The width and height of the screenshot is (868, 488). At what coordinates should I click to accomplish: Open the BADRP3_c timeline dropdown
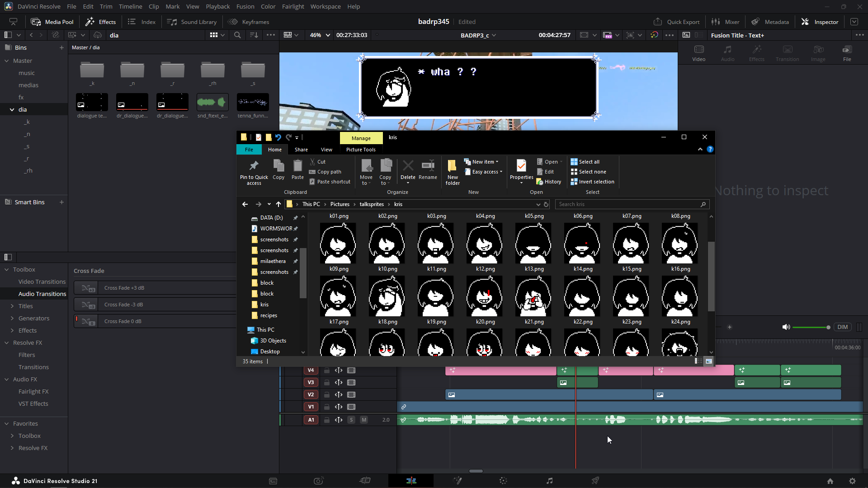(478, 35)
